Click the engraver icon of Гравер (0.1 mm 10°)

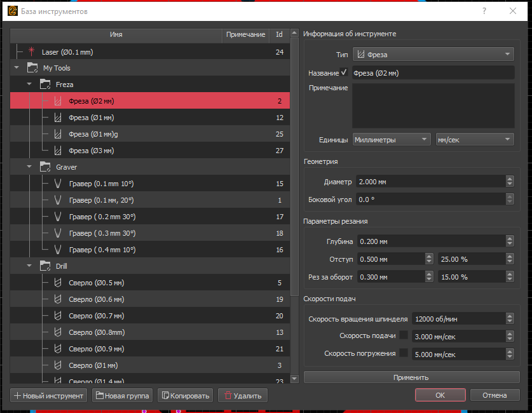[58, 184]
